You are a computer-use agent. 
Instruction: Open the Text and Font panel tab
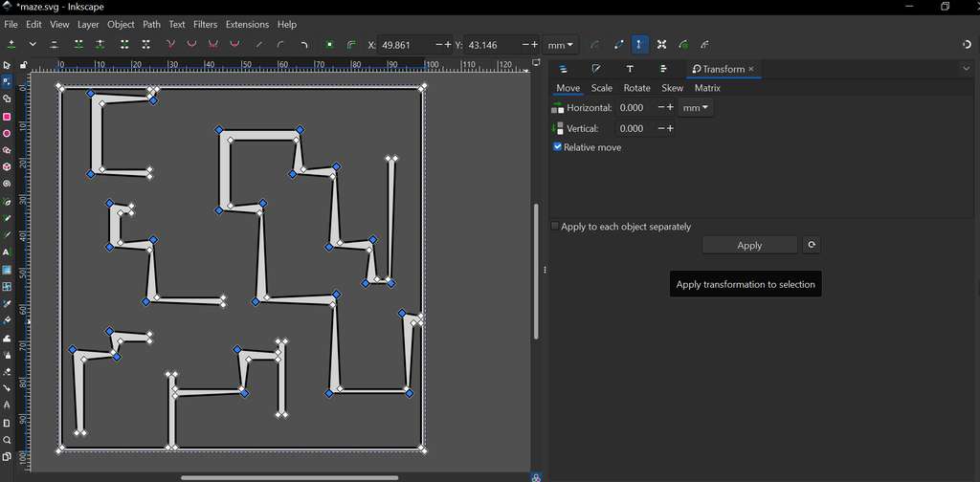(630, 69)
